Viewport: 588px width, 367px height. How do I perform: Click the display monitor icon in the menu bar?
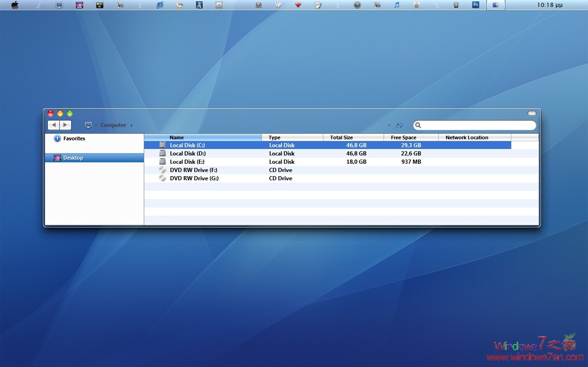(x=59, y=5)
